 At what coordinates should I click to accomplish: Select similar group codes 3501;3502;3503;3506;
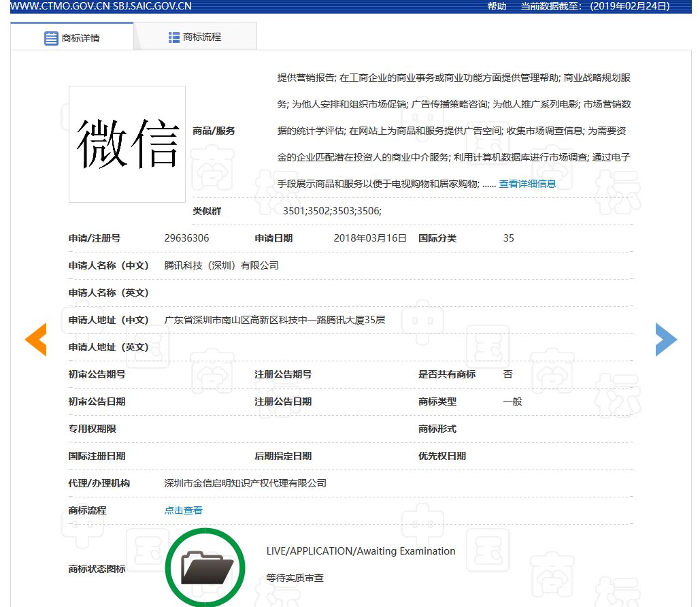pos(332,211)
